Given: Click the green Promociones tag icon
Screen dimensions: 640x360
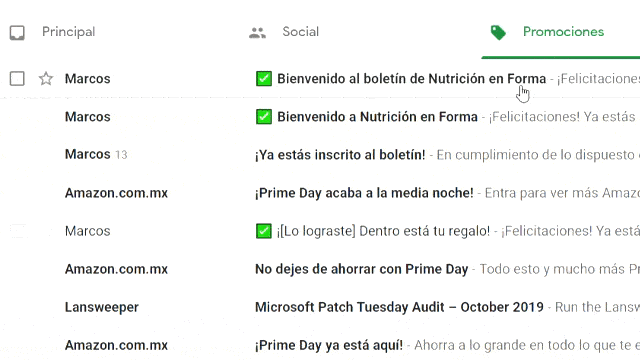Looking at the screenshot, I should click(498, 33).
